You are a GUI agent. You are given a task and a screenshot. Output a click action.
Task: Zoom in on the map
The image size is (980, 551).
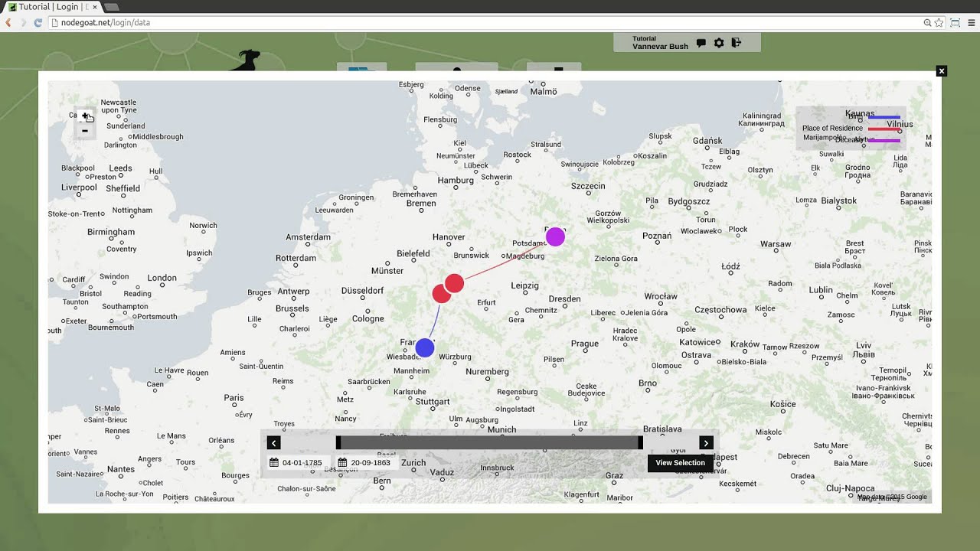[85, 116]
